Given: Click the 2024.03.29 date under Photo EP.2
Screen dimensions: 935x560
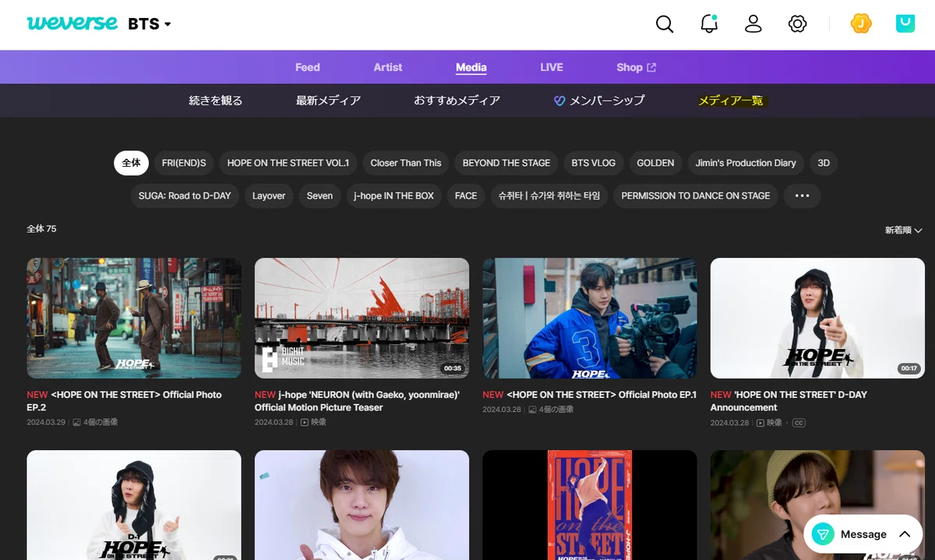Looking at the screenshot, I should point(46,422).
